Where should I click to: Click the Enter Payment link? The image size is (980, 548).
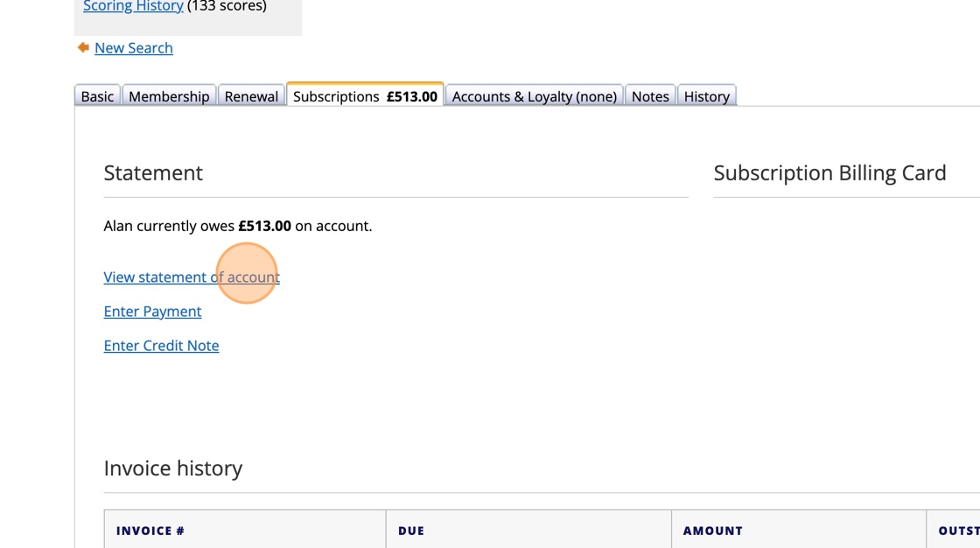click(152, 312)
